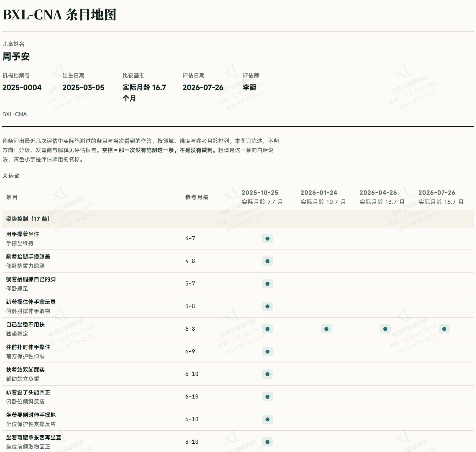The image size is (476, 452).
Task: Click the 评估日期 value 2026-07-26
Action: (x=203, y=87)
